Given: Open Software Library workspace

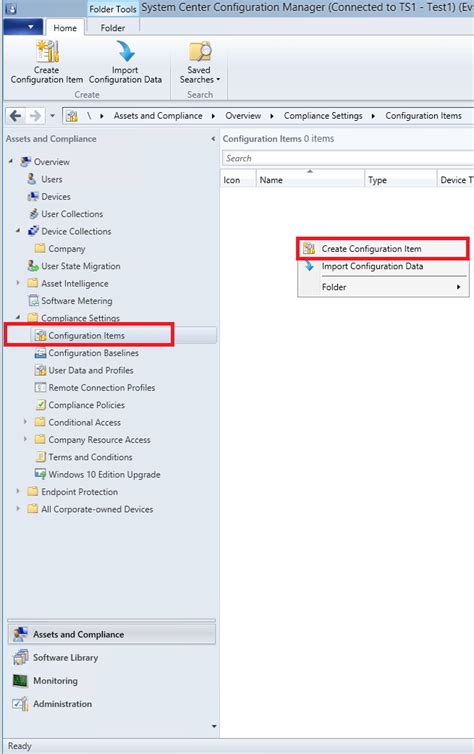Looking at the screenshot, I should pyautogui.click(x=112, y=657).
